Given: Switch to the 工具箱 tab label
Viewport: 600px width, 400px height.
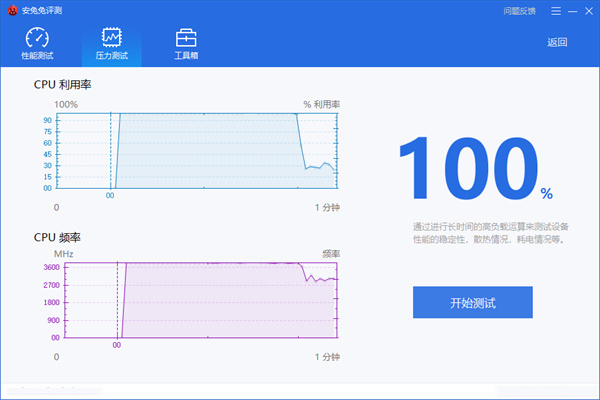Looking at the screenshot, I should [x=186, y=57].
